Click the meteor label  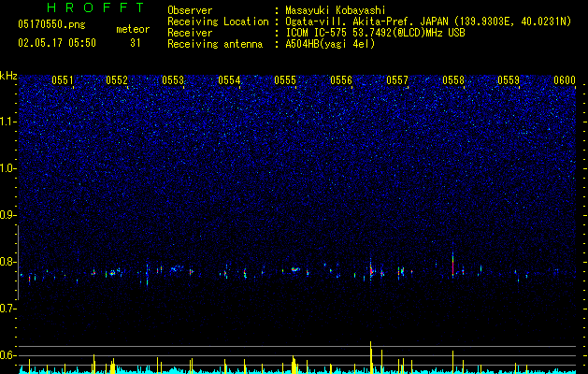[133, 29]
